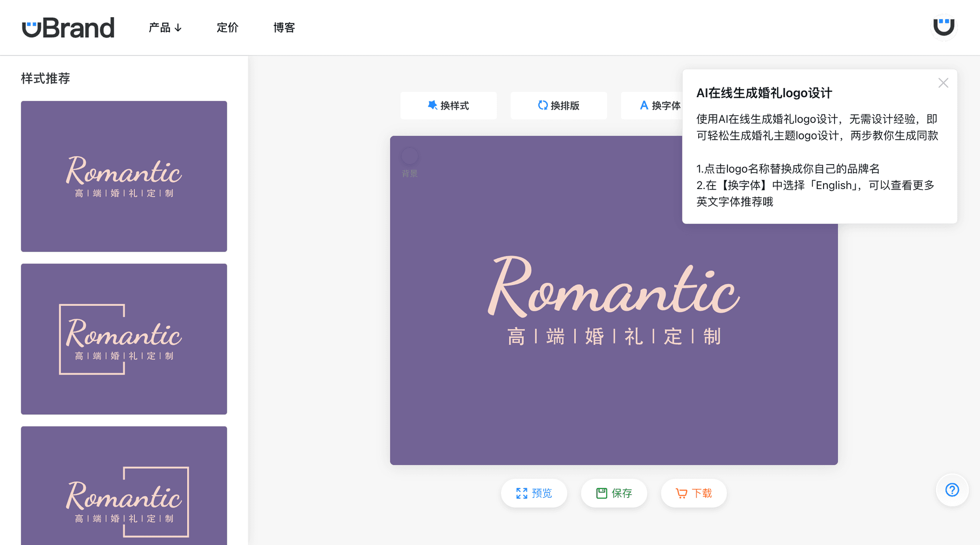980x545 pixels.
Task: Click the 换排版 (change layout) refresh icon
Action: click(543, 105)
